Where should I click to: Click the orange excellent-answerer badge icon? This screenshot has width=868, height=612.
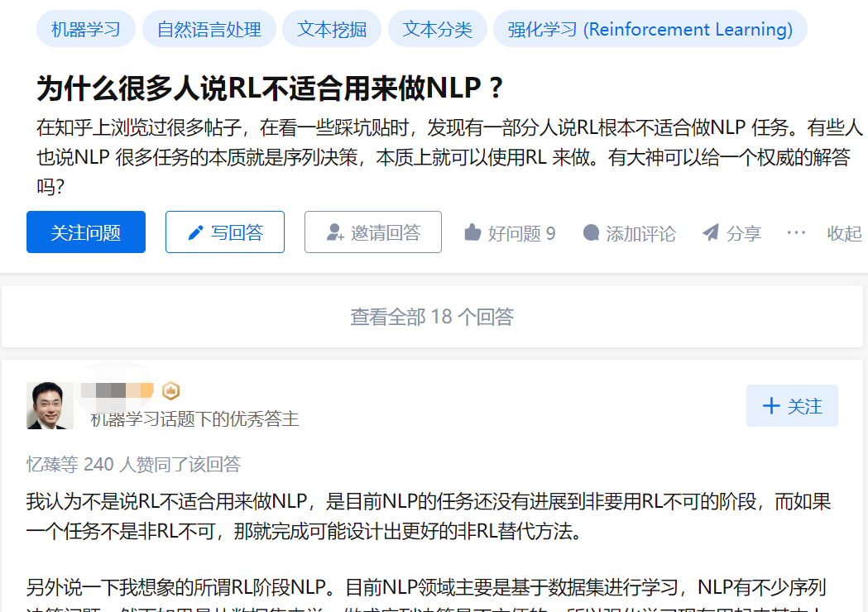point(170,390)
